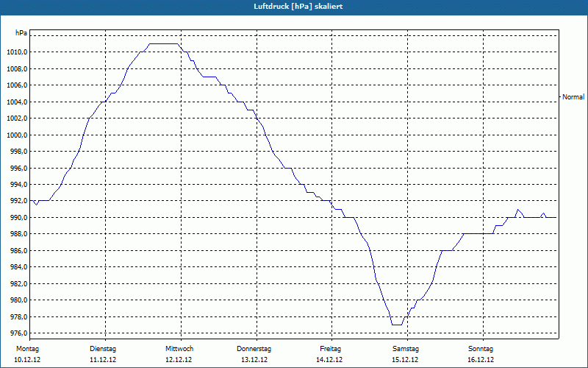This screenshot has height=368, width=588.
Task: Click the '980,0' y-axis value
Action: [19, 300]
